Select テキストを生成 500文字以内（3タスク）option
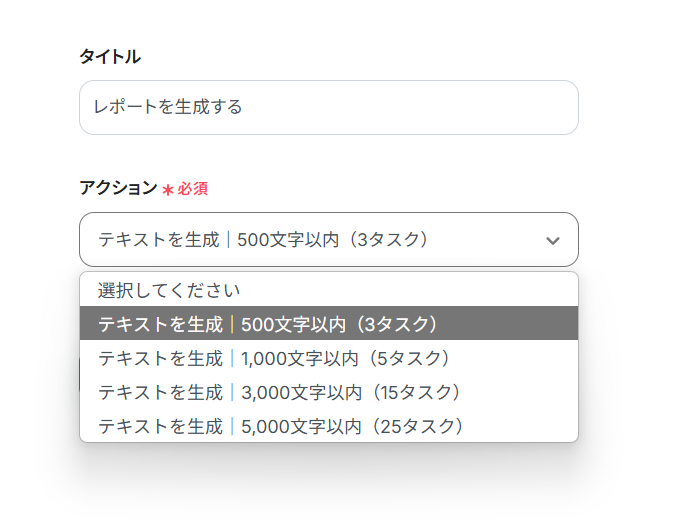The height and width of the screenshot is (522, 673). click(328, 324)
